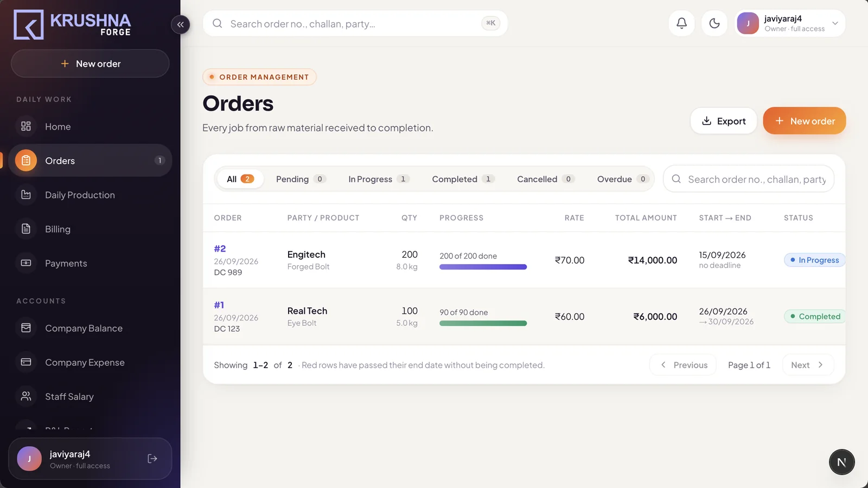Viewport: 868px width, 488px height.
Task: Click the green progress bar for order #1
Action: pos(483,323)
